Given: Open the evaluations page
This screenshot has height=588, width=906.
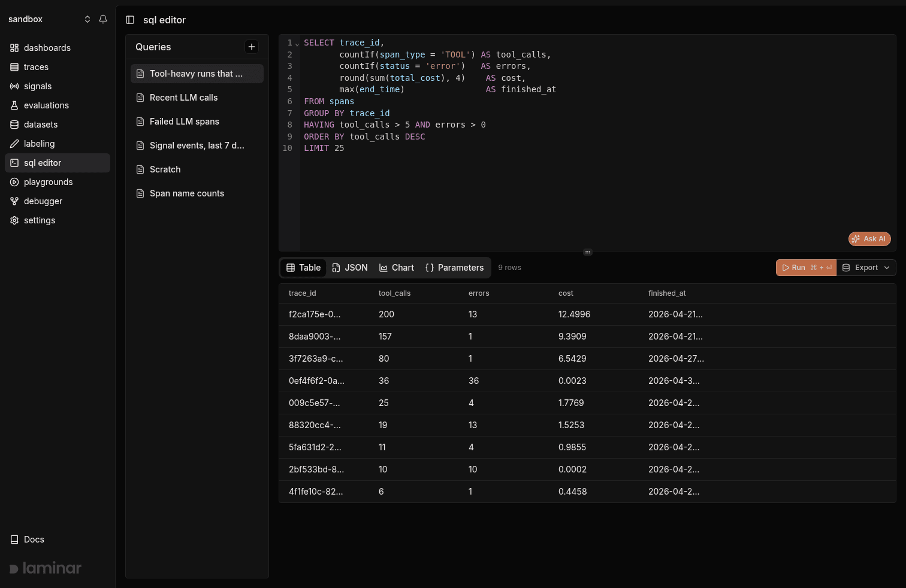Looking at the screenshot, I should click(x=58, y=105).
